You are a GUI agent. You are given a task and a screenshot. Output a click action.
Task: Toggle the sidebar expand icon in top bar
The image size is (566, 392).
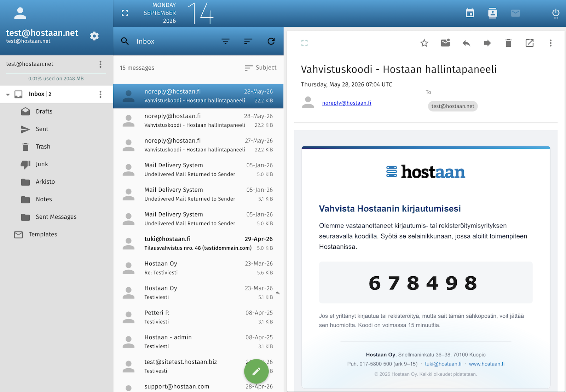point(125,13)
